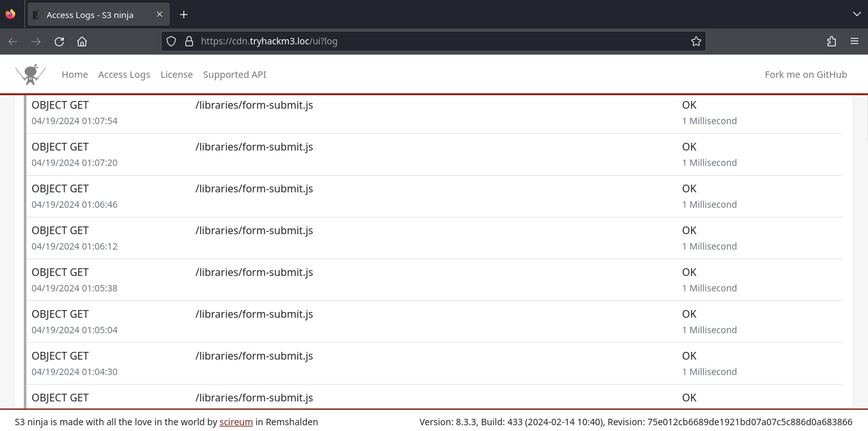868x431 pixels.
Task: Open the Home navigation link
Action: pos(75,75)
